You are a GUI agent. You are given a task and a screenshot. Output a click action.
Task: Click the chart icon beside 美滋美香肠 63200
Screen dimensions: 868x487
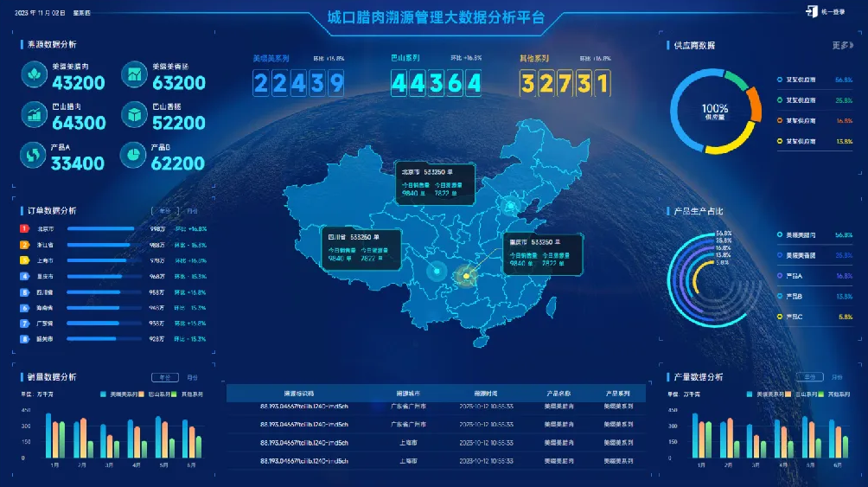(x=135, y=74)
